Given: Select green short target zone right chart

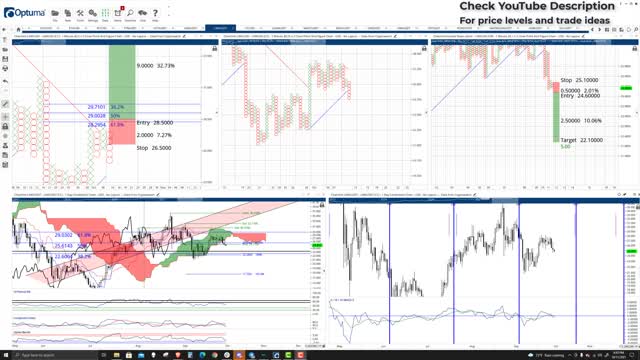Looking at the screenshot, I should [556, 118].
